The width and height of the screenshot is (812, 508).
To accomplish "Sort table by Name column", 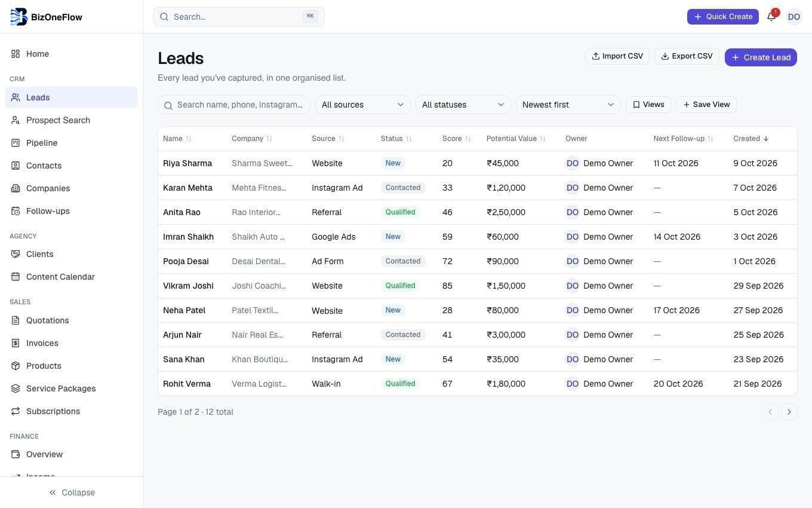I will pos(177,139).
